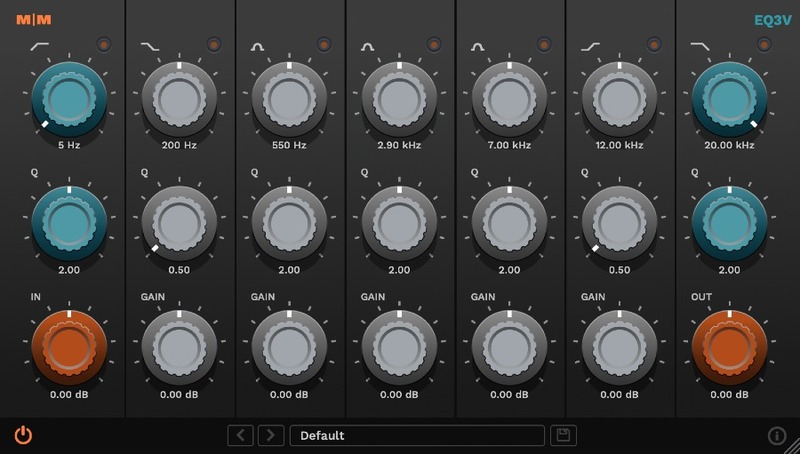Click the 2.90 kHz frequency knob

tap(399, 99)
